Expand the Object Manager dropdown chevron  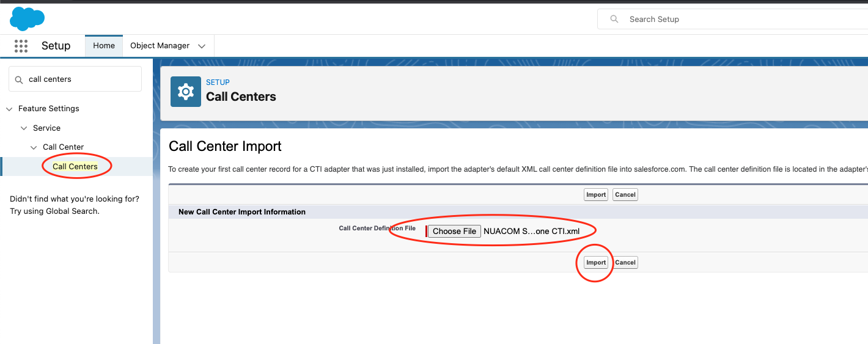tap(202, 46)
